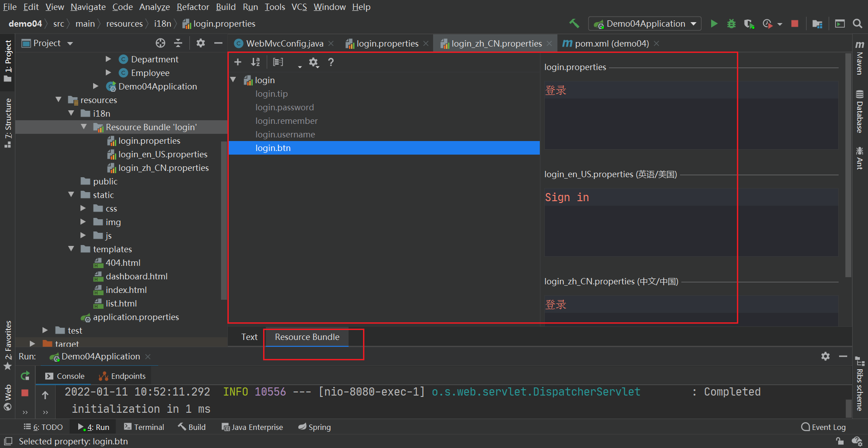Select the login.password property
868x448 pixels.
click(284, 107)
